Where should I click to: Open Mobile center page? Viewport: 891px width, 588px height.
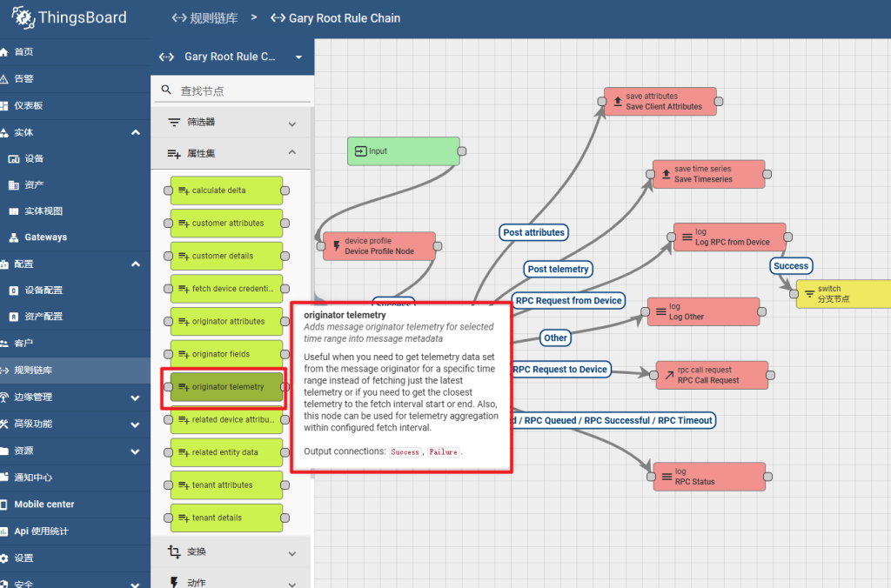75,504
